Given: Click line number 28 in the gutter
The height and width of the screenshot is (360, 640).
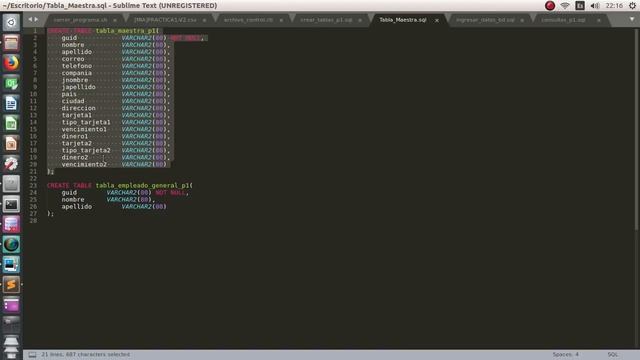Looking at the screenshot, I should pos(33,220).
